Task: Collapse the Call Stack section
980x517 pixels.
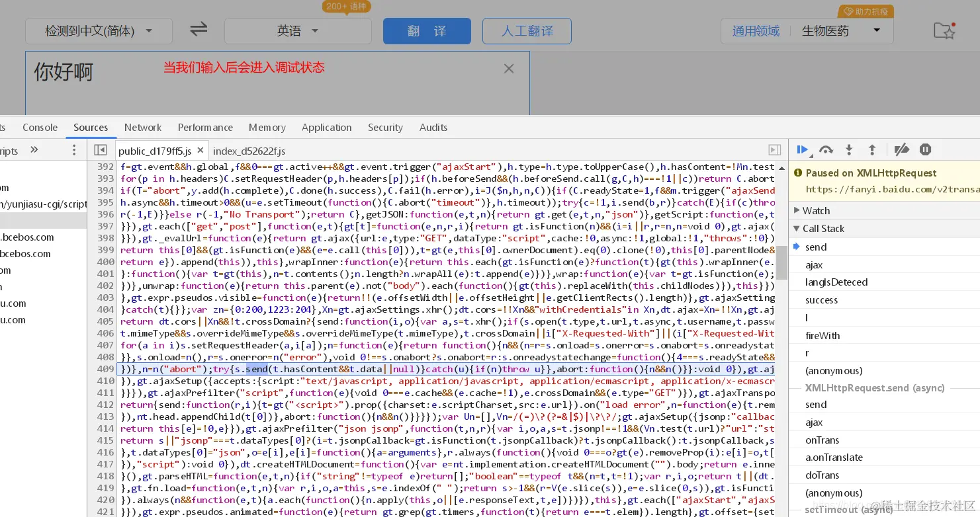Action: click(883, 228)
